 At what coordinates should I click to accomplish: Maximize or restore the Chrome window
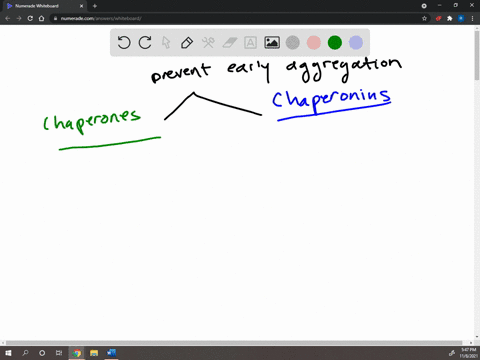tap(456, 5)
